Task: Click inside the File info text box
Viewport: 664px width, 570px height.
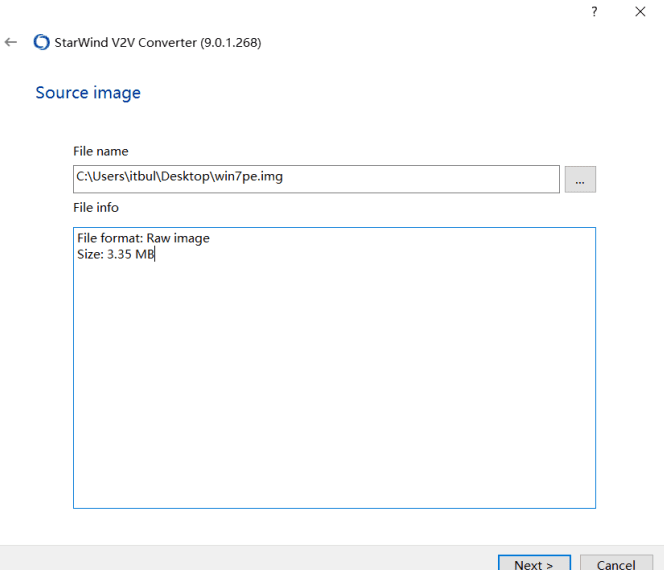Action: click(335, 368)
